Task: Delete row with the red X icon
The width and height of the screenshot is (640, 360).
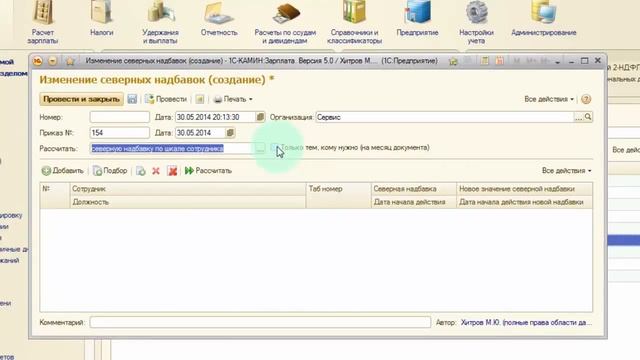Action: pos(156,171)
